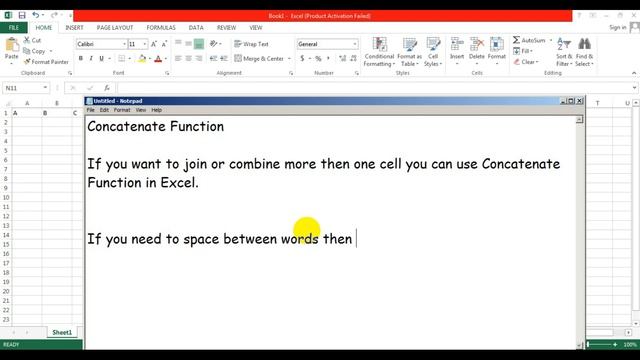
Task: Switch to the DATA tab
Action: click(x=196, y=27)
